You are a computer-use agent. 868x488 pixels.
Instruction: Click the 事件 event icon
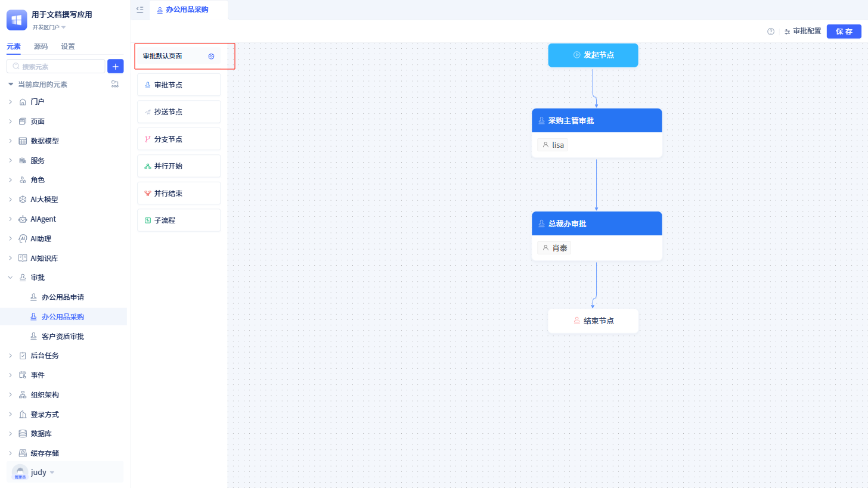click(23, 375)
